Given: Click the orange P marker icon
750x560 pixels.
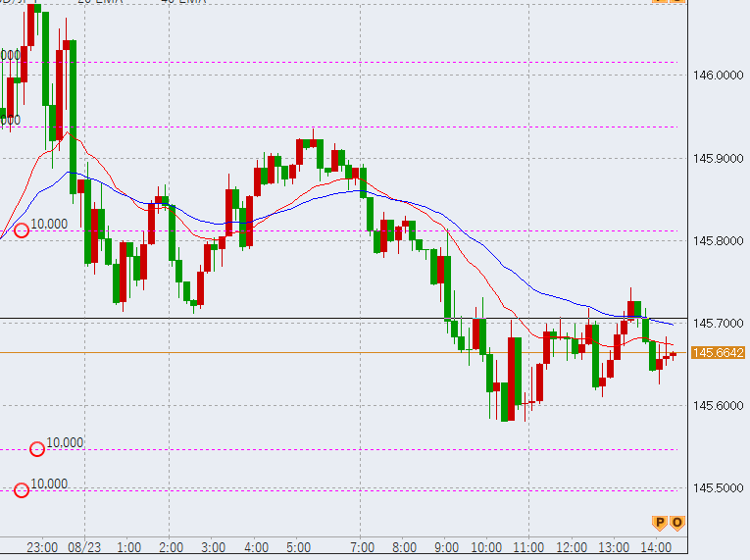Looking at the screenshot, I should point(660,523).
